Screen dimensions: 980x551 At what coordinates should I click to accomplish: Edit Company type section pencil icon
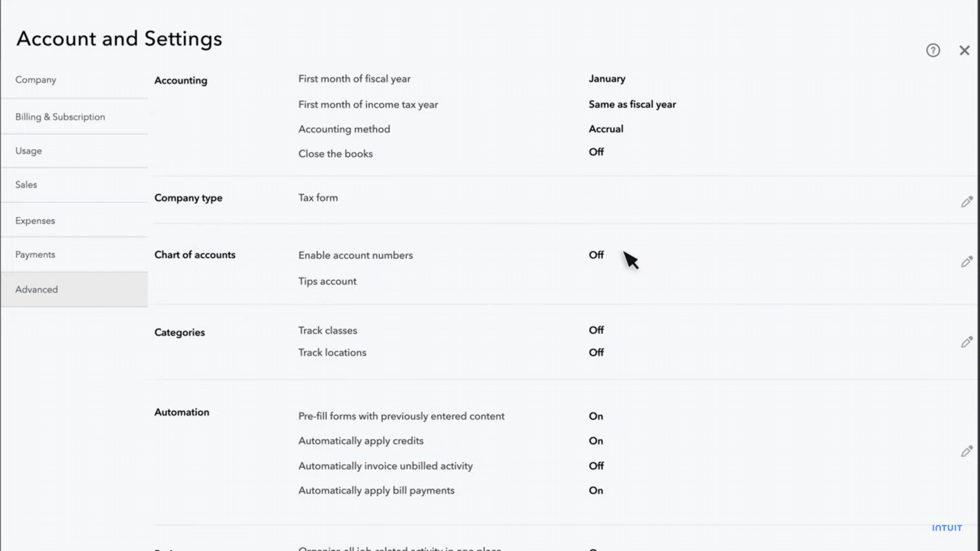click(x=966, y=202)
